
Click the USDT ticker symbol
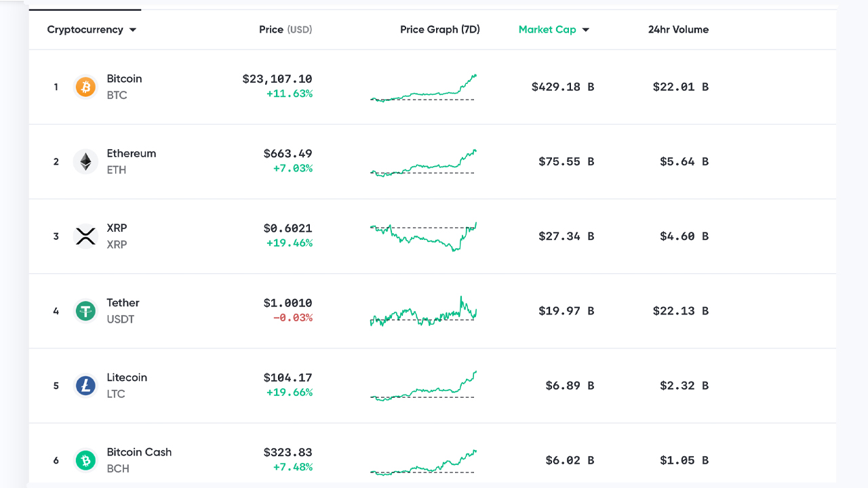click(120, 319)
